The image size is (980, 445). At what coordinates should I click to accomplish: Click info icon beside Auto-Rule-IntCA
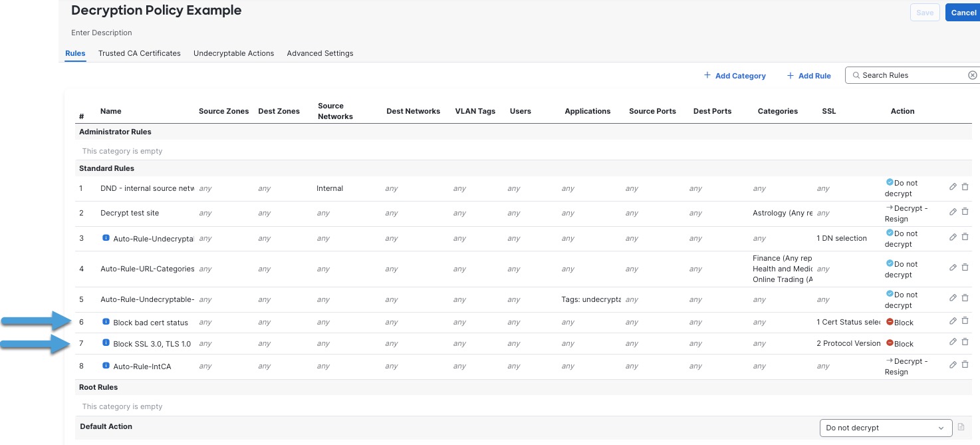(106, 366)
